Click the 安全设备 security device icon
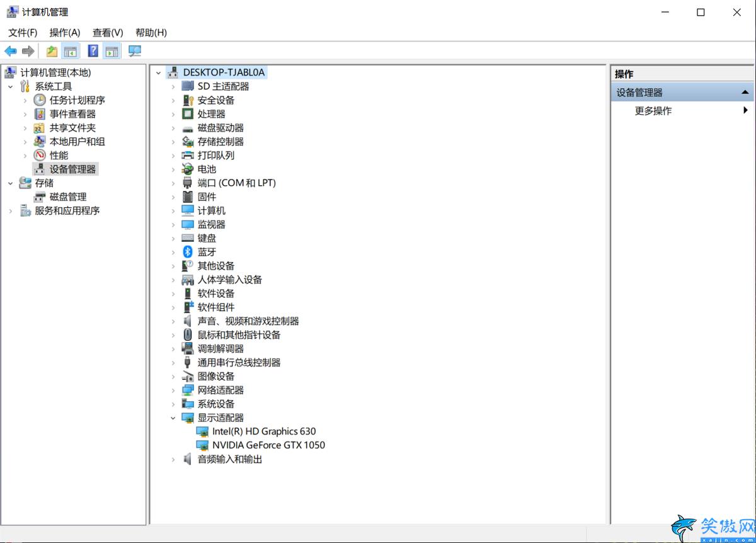 tap(188, 100)
